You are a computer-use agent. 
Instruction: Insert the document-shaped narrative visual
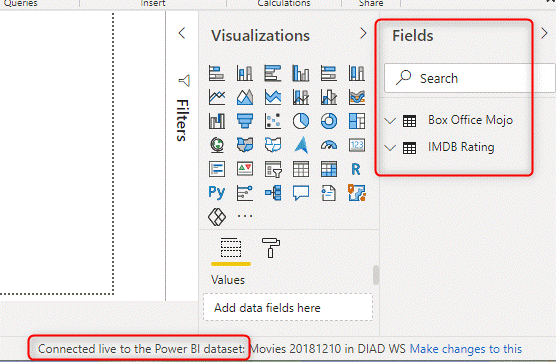pos(329,193)
